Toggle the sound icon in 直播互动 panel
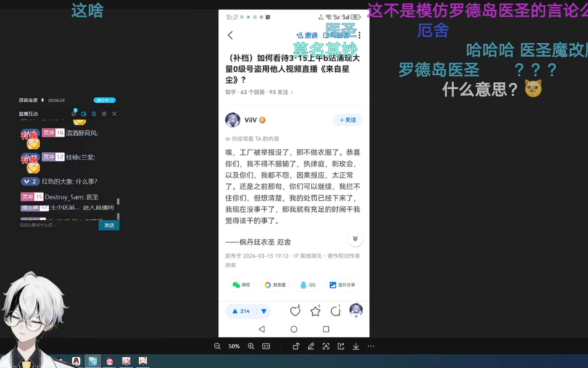Screen dimensions: 588x368 coord(84,114)
